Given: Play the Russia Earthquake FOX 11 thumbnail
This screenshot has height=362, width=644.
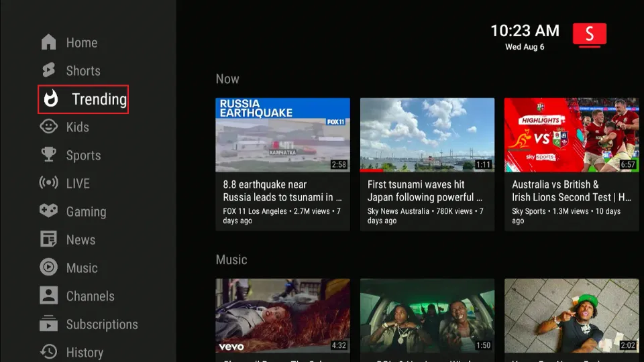Looking at the screenshot, I should (282, 135).
